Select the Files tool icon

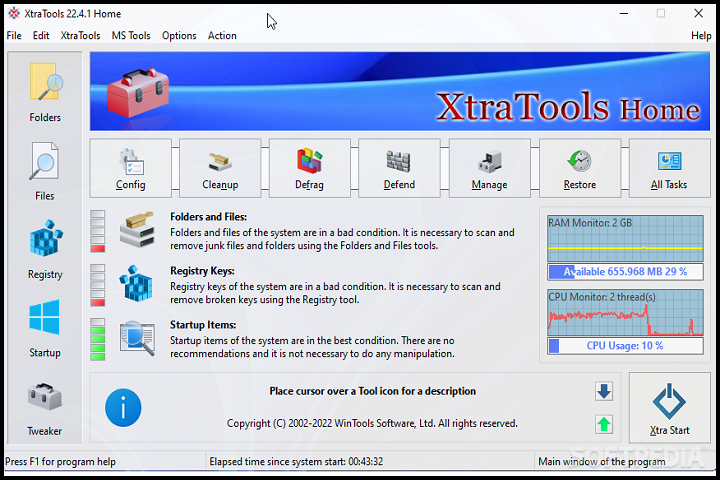(x=45, y=168)
